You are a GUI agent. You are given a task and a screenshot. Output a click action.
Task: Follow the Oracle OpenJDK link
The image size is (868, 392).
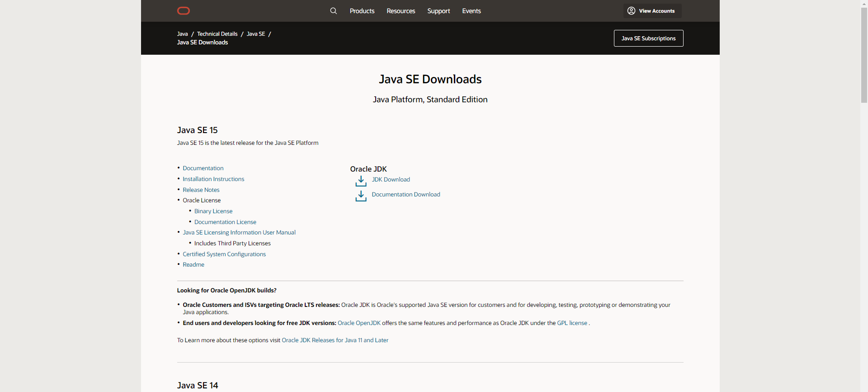[359, 323]
